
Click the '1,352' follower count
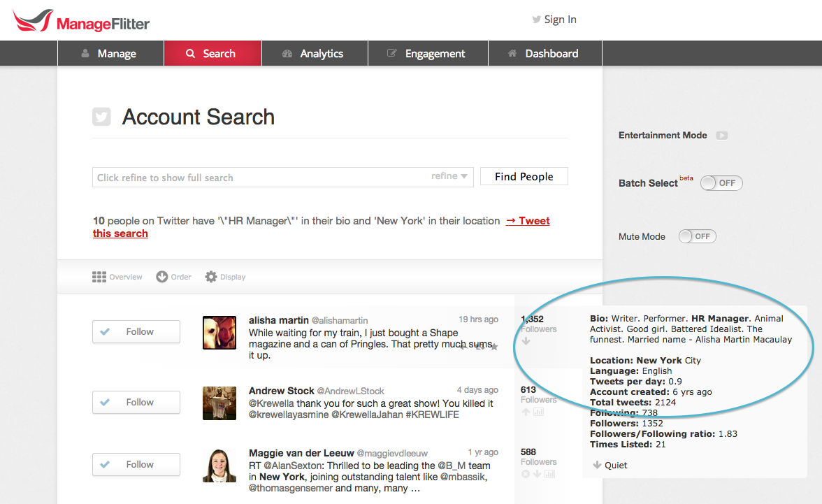(x=532, y=319)
